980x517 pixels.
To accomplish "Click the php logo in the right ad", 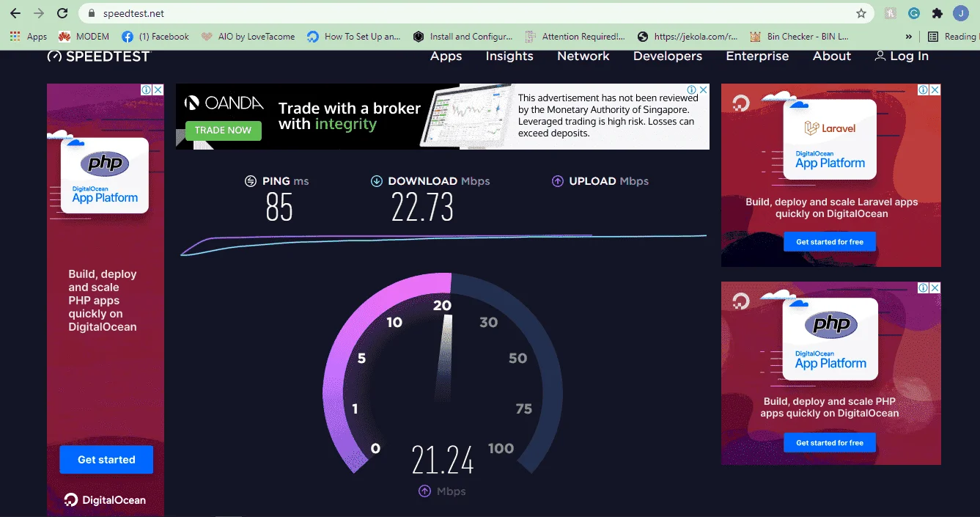I will 831,324.
